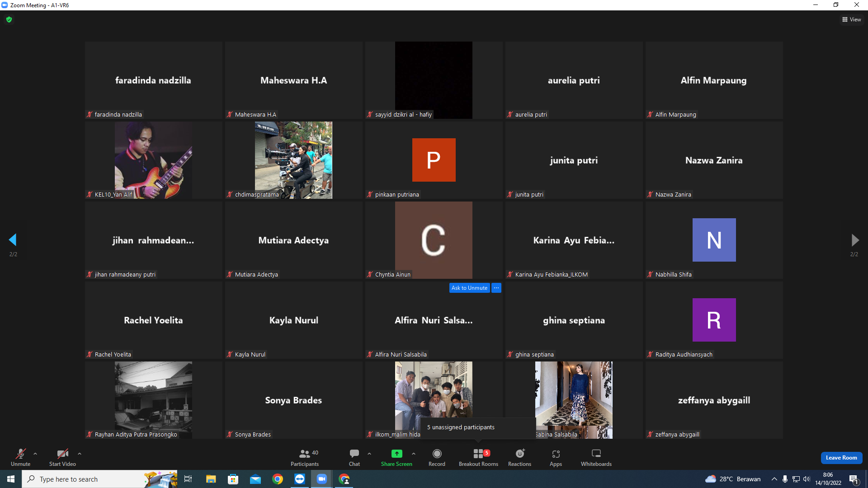Image resolution: width=868 pixels, height=488 pixels.
Task: Click the Windows taskbar search box
Action: [99, 479]
